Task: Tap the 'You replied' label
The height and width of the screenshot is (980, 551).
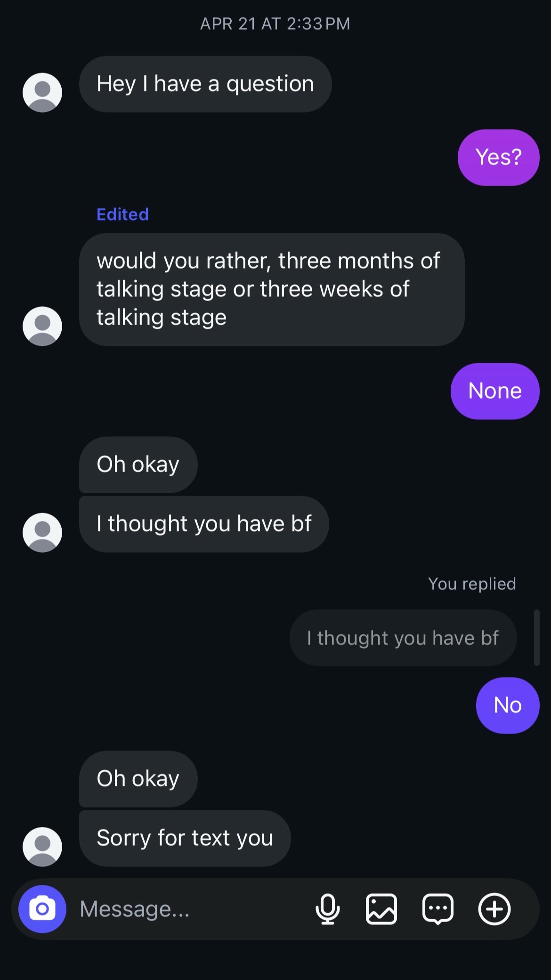Action: pyautogui.click(x=472, y=584)
